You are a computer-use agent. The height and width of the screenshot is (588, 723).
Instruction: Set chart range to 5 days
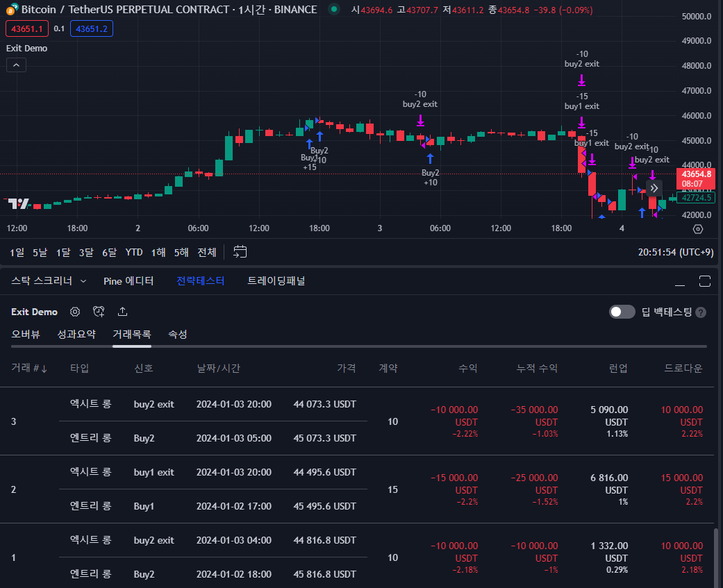coord(40,253)
